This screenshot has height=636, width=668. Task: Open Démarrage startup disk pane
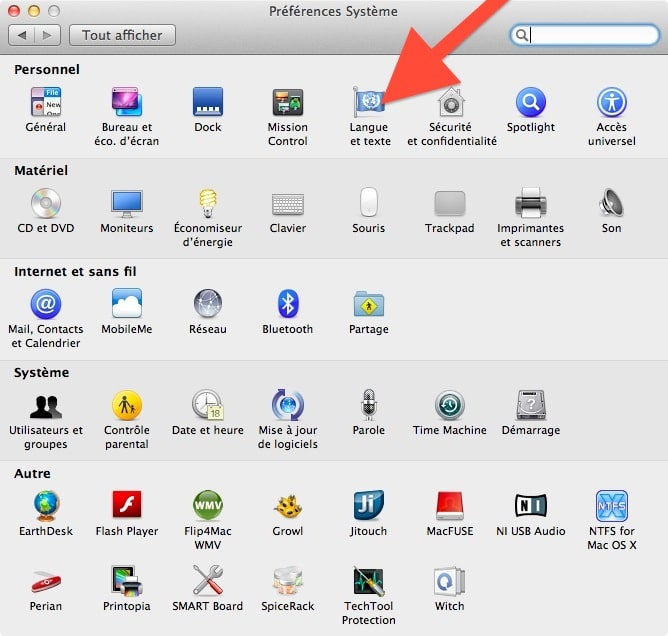(x=531, y=405)
